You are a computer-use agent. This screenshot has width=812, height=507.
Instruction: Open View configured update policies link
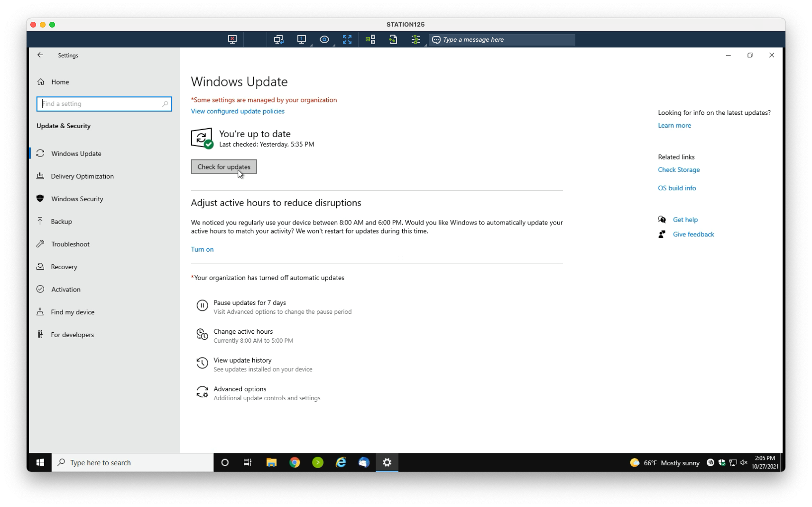pos(238,111)
